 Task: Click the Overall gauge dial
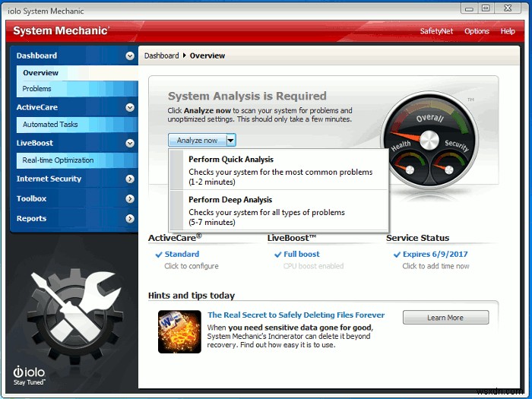point(429,139)
